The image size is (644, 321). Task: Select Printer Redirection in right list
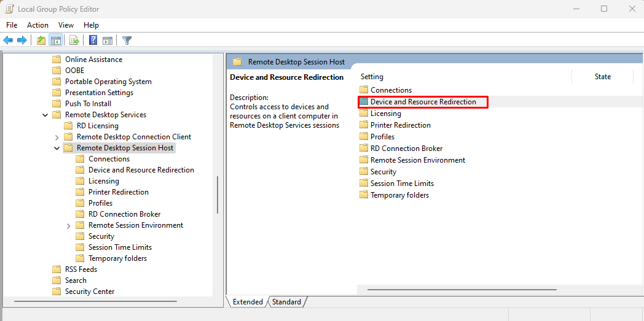tap(400, 125)
